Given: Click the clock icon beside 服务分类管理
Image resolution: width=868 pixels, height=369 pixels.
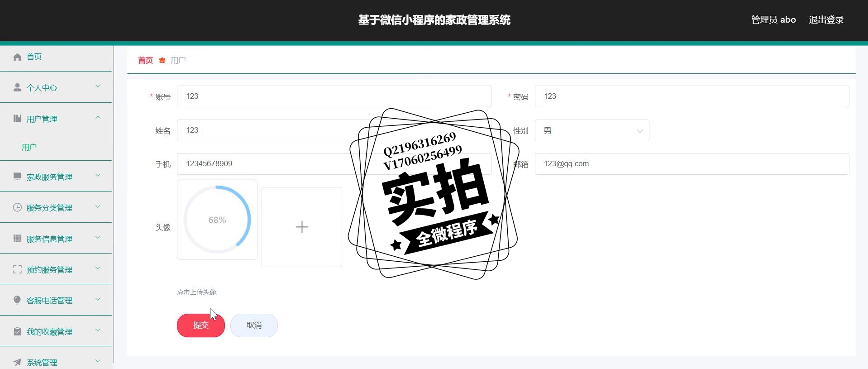Looking at the screenshot, I should click(x=17, y=207).
